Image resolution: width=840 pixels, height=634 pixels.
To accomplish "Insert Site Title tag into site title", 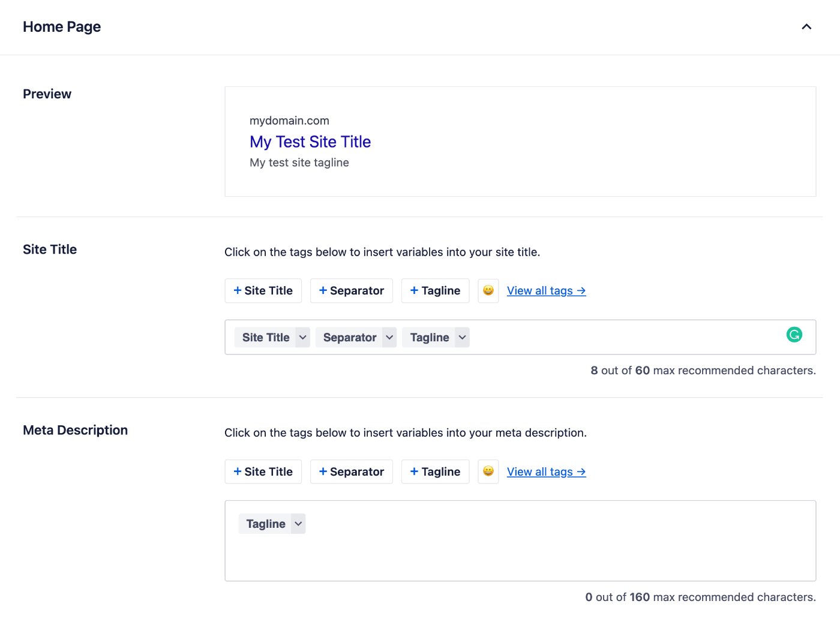I will point(263,291).
